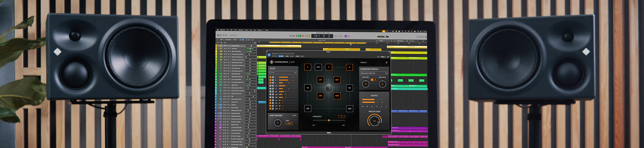Select the RRS right rear surround speaker

[x=350, y=108]
